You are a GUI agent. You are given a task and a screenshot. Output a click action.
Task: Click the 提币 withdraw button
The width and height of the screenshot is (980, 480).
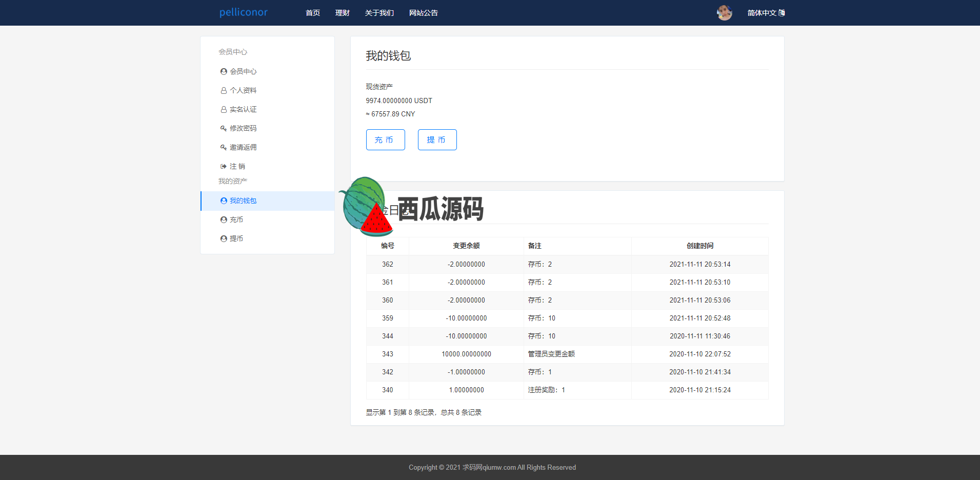[x=437, y=139]
